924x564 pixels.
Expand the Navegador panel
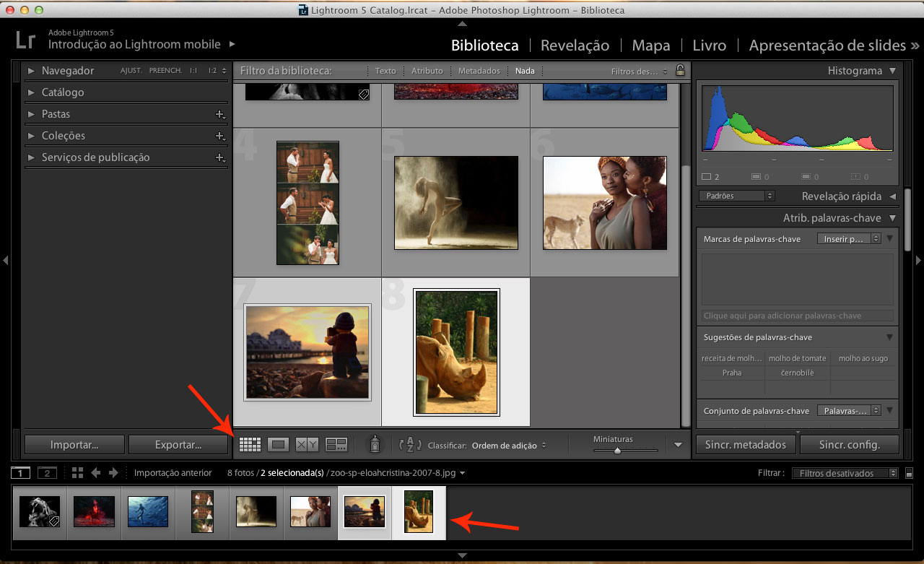click(x=31, y=71)
